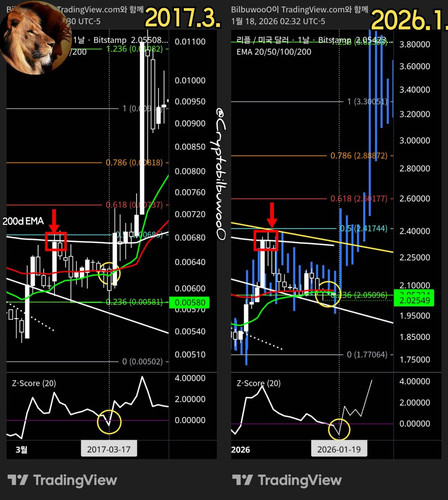Select the 2017-03-17 date label
This screenshot has width=448, height=500.
point(109,449)
